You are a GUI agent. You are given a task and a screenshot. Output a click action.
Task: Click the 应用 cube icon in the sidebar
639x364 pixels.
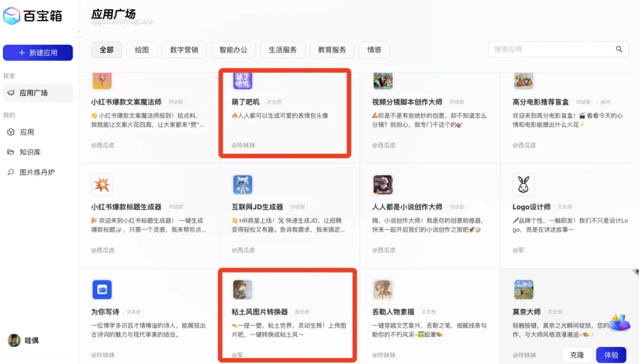click(11, 132)
